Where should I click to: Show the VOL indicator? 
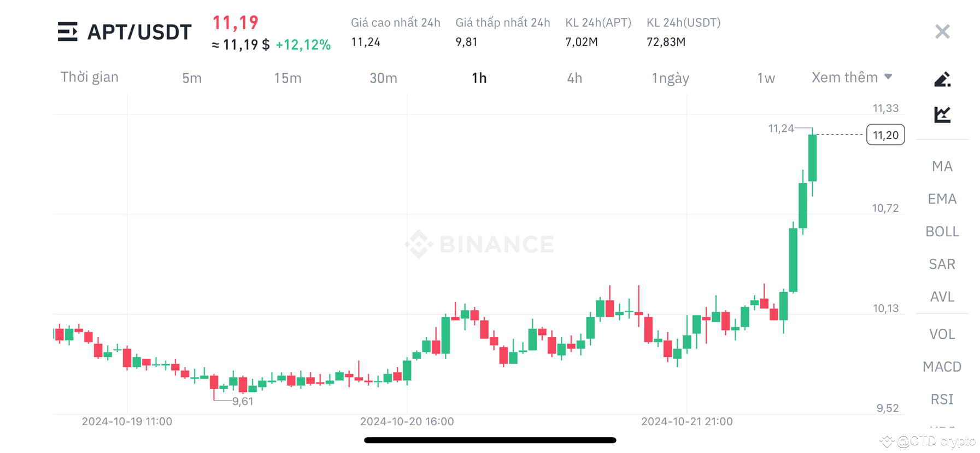coord(941,334)
